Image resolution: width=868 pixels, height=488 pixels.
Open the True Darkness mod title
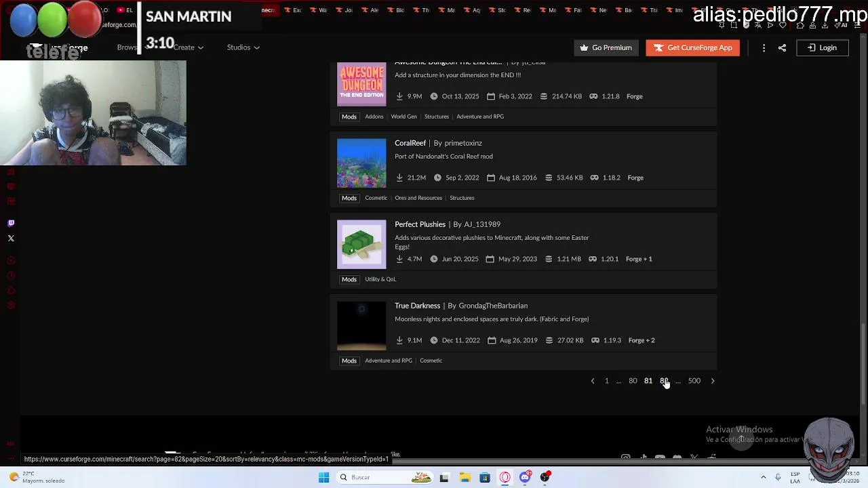coord(417,306)
